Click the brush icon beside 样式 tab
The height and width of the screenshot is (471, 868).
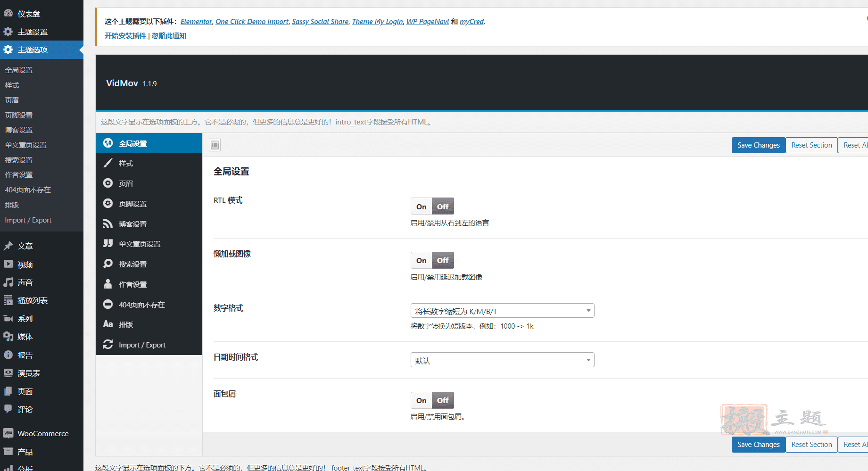tap(108, 163)
